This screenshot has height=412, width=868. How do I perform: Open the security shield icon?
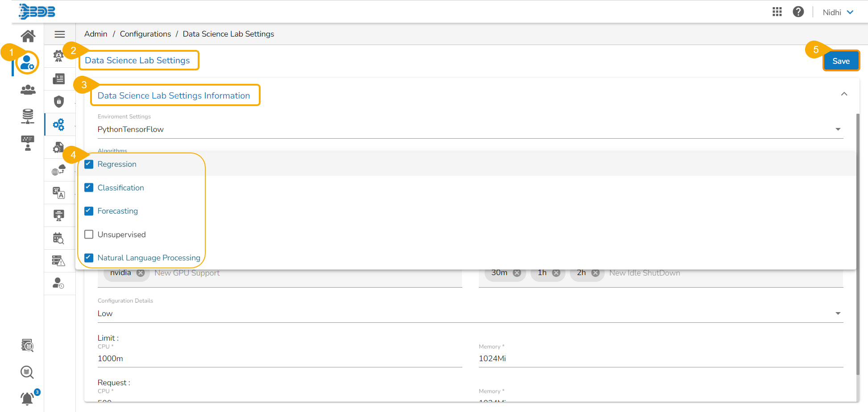click(59, 102)
